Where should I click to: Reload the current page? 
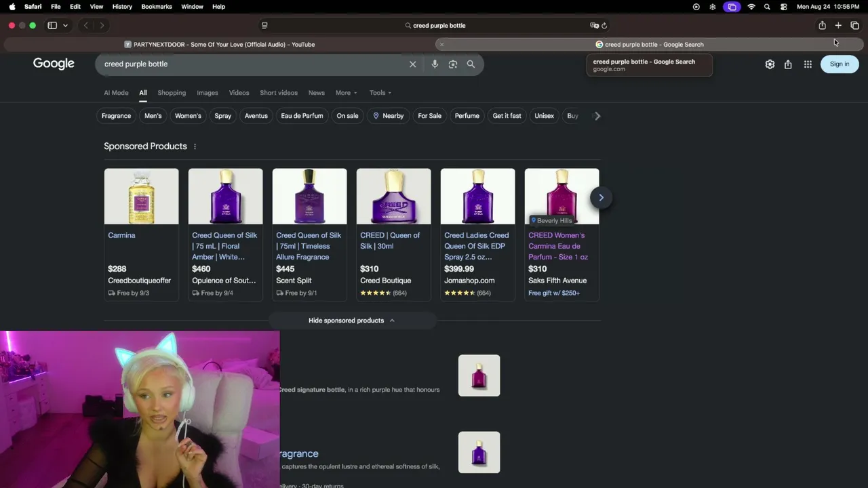coord(604,26)
